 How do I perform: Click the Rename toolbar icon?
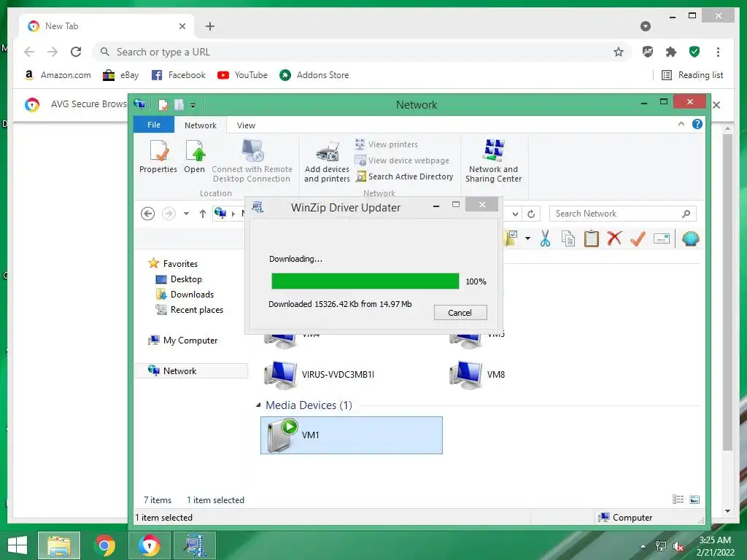[662, 238]
